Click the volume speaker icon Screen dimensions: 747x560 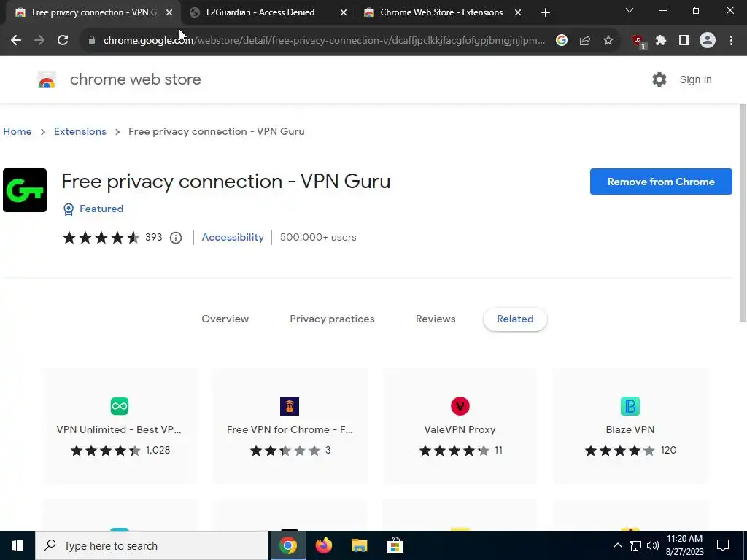tap(653, 545)
